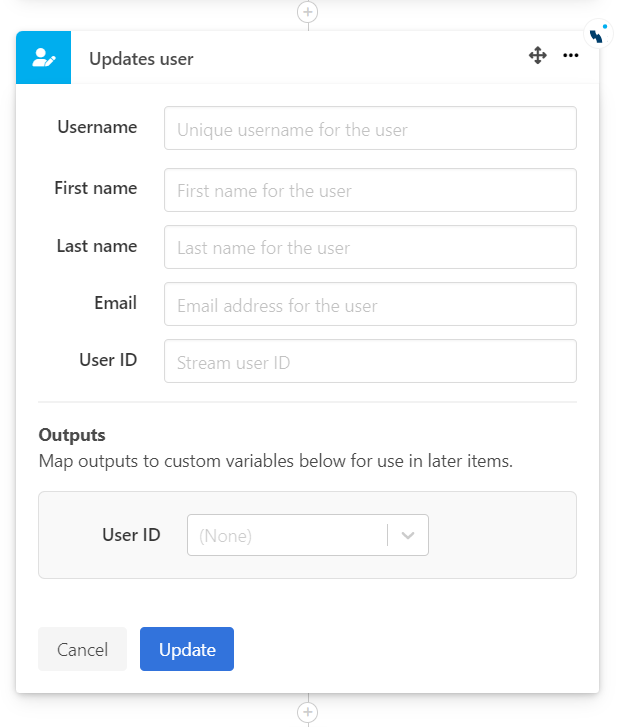Screen dimensions: 621x727
Task: Click the "Updates user" card title
Action: tap(141, 59)
